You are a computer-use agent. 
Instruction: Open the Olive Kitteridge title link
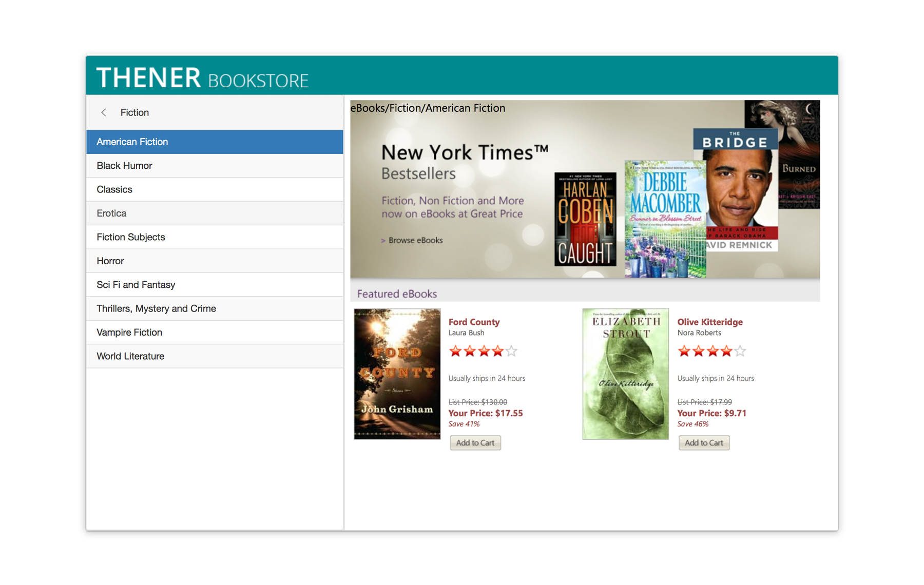click(x=709, y=322)
